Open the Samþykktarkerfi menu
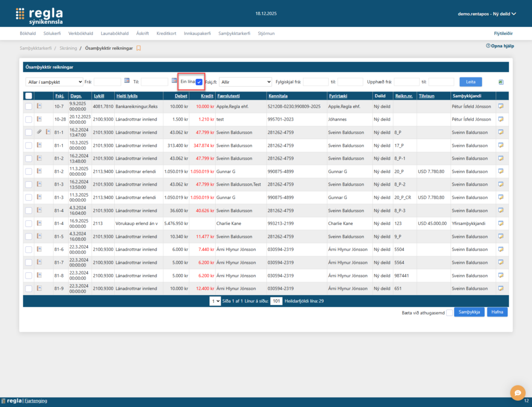532x407 pixels. [234, 33]
